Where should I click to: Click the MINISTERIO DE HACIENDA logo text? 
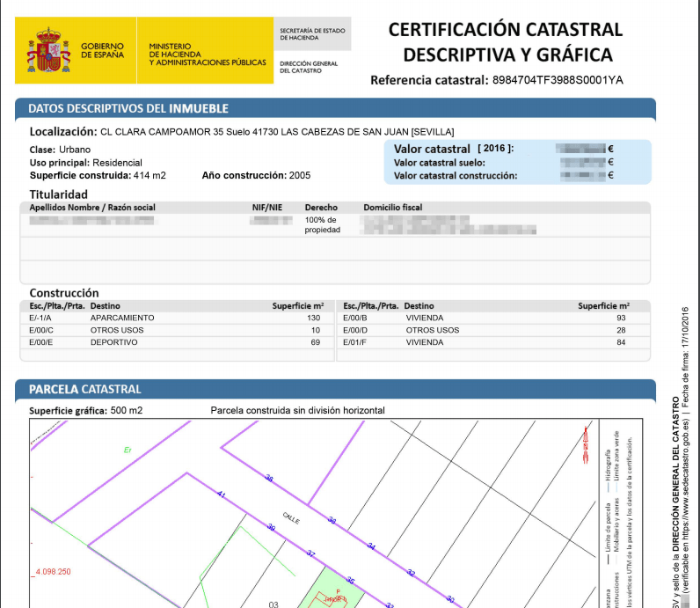208,55
